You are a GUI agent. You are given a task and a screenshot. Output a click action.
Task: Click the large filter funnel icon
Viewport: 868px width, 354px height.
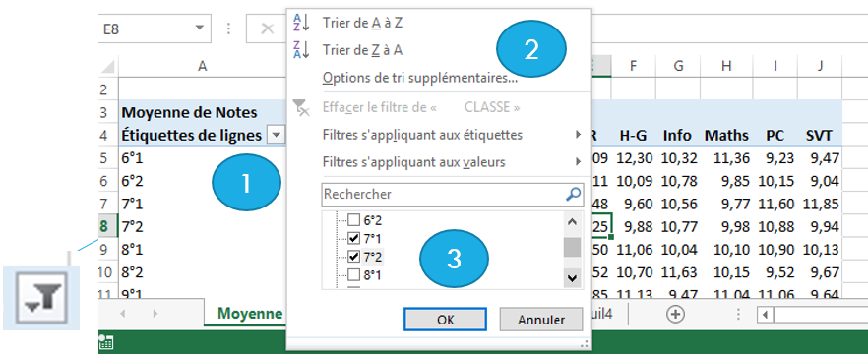(x=41, y=298)
